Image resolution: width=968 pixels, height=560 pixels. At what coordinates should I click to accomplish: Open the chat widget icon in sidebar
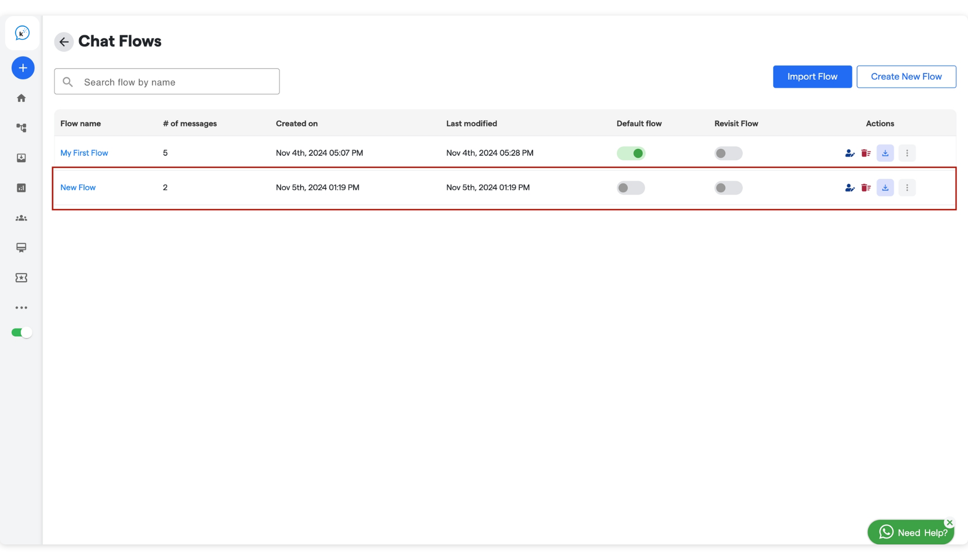click(x=21, y=248)
